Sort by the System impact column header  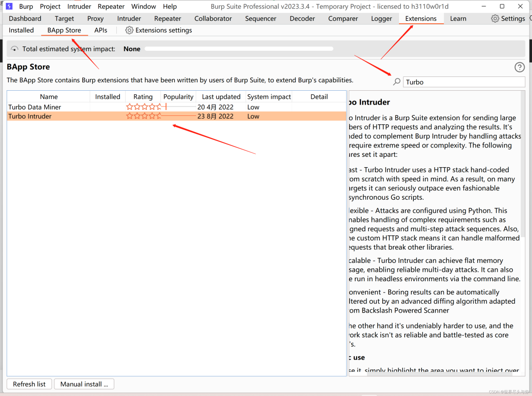(269, 97)
